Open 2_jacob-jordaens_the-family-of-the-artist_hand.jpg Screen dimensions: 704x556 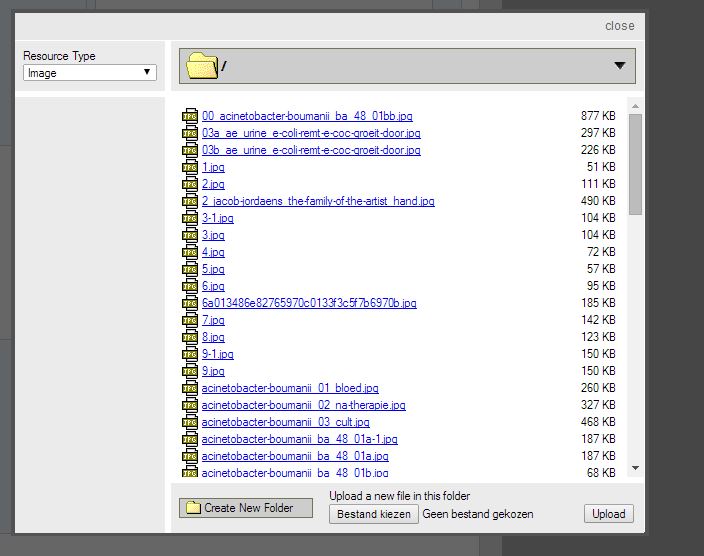[x=318, y=201]
